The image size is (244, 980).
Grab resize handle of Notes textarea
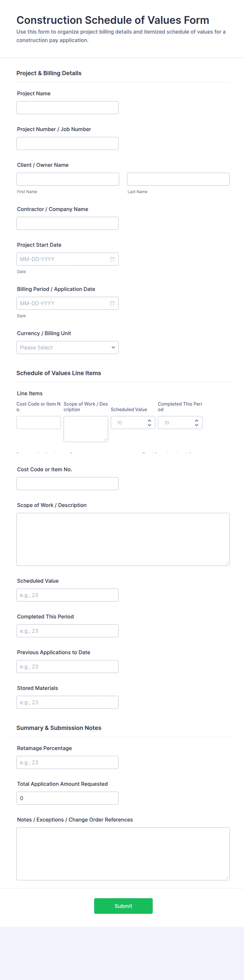(x=227, y=877)
